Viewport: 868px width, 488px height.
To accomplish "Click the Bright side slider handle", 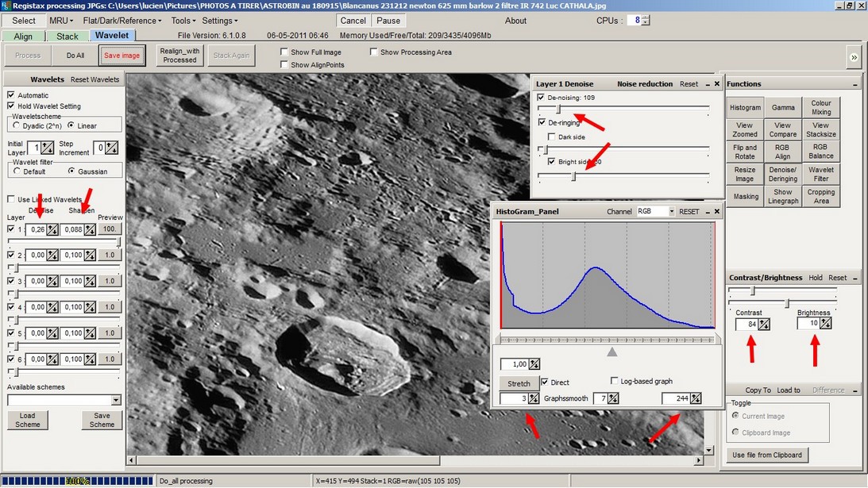I will [573, 176].
